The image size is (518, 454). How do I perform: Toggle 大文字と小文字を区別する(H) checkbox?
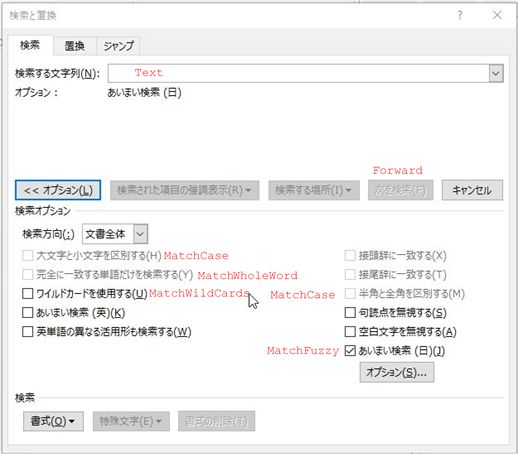pos(27,256)
